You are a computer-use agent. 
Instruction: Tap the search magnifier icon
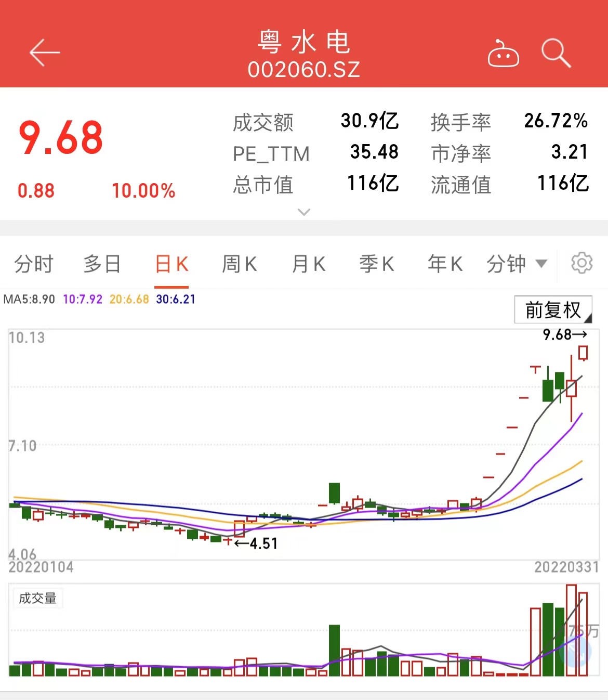click(x=556, y=53)
